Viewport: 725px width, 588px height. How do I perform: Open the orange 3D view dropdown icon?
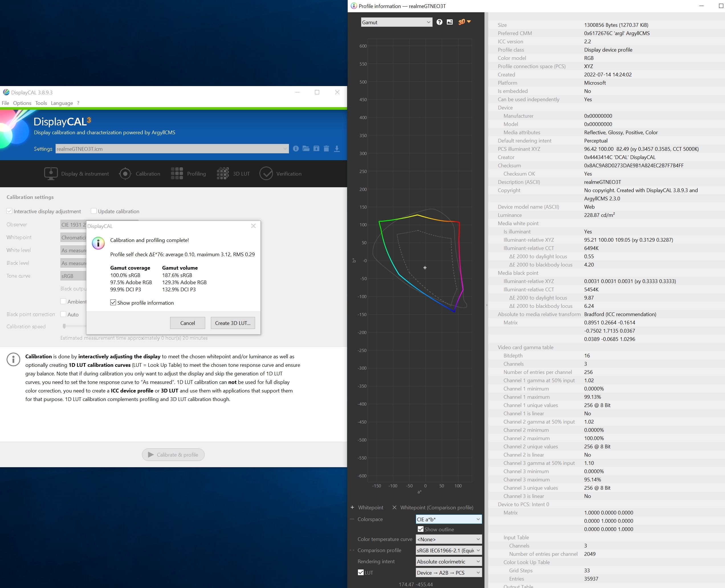464,22
